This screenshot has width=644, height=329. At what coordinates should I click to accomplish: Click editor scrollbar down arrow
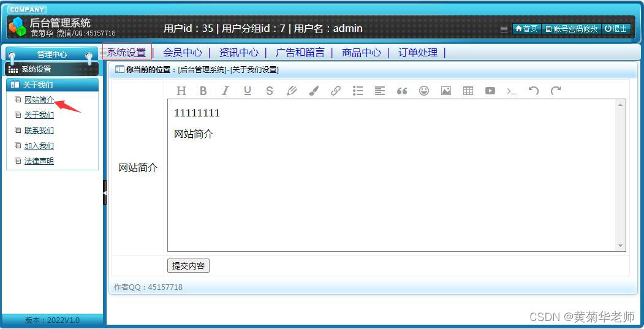(x=620, y=246)
